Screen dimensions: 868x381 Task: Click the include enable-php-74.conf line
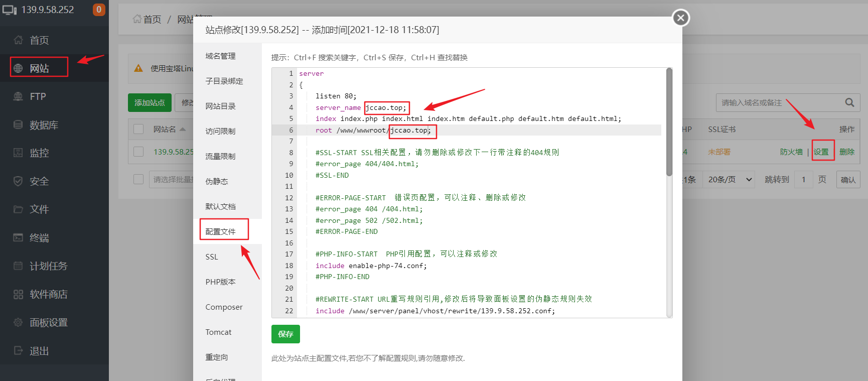click(371, 266)
